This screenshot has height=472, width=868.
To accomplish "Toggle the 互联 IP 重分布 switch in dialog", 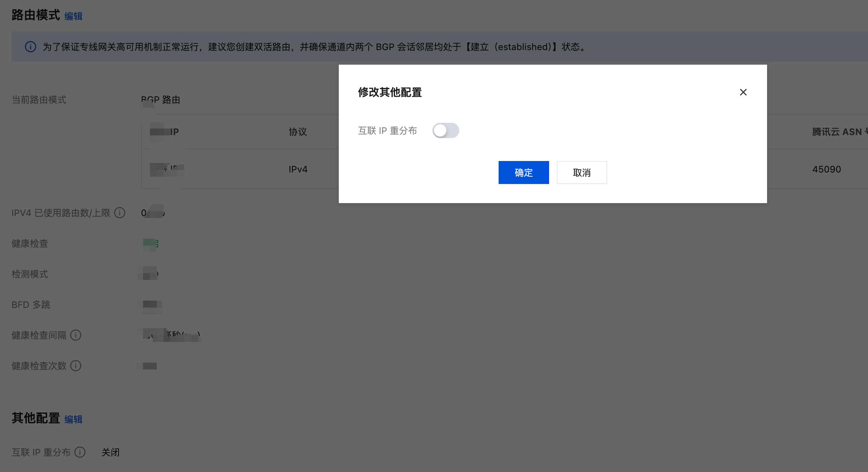I will [445, 130].
